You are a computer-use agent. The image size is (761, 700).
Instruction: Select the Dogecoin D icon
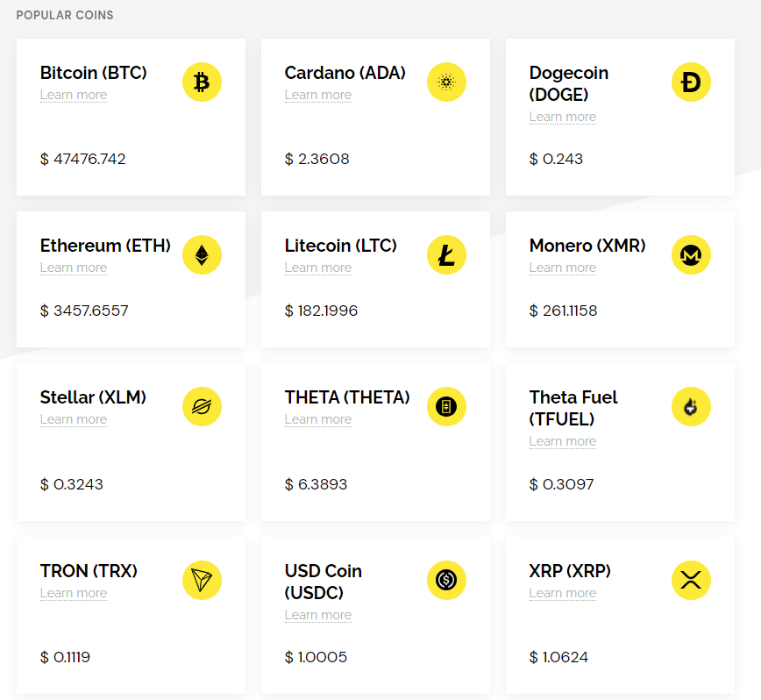(691, 82)
